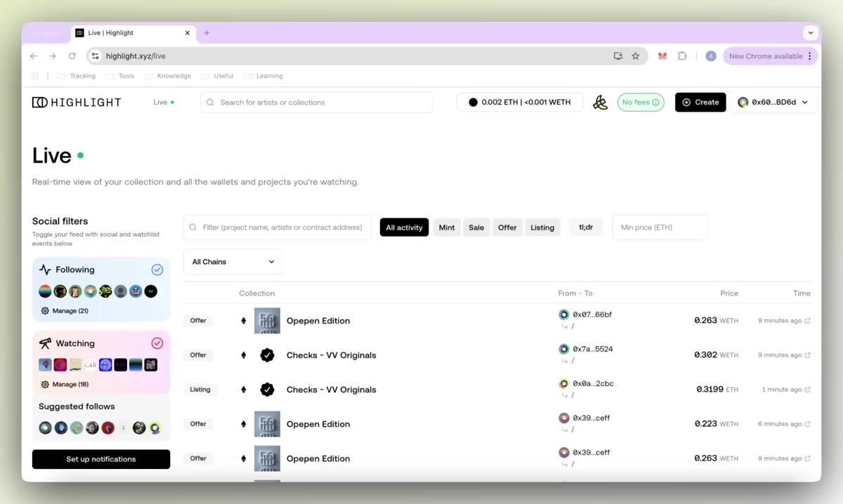Viewport: 843px width, 504px height.
Task: Open a new browser tab
Action: pos(207,33)
